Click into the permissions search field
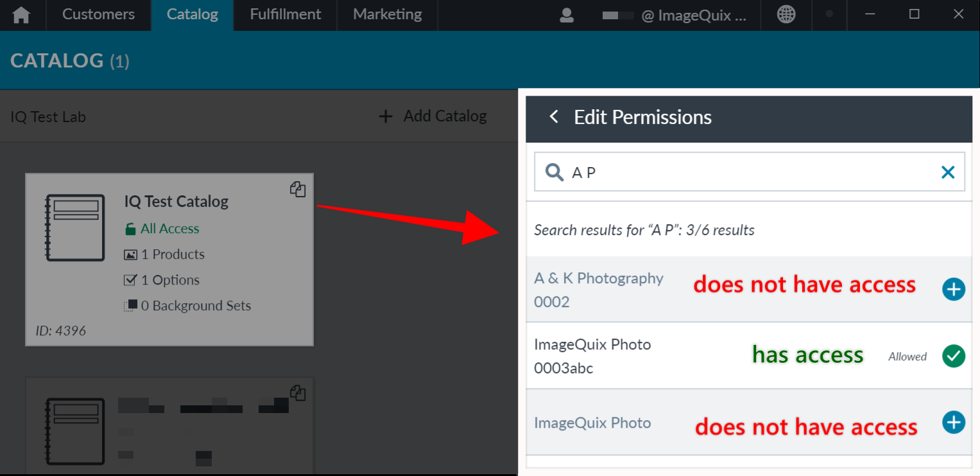The height and width of the screenshot is (476, 980). [750, 172]
